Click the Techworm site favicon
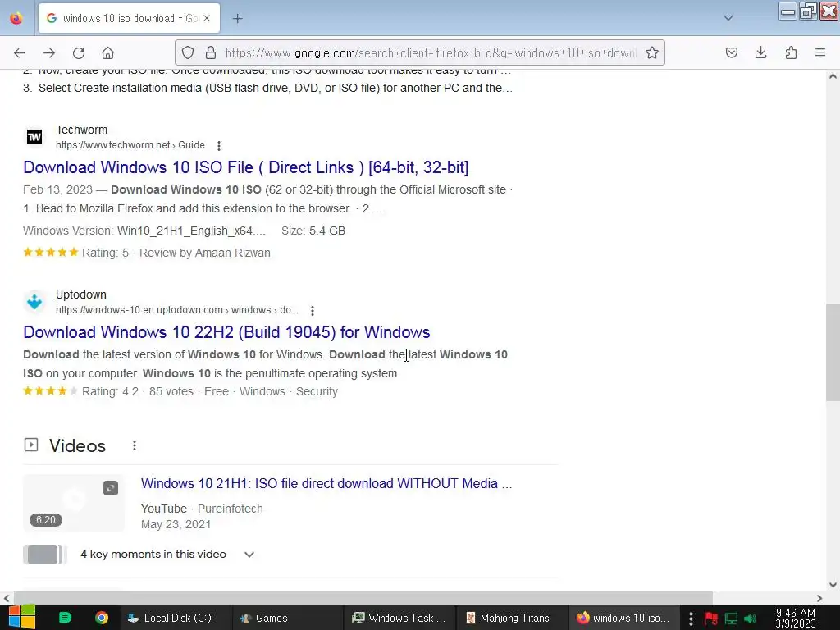This screenshot has height=630, width=840. pyautogui.click(x=34, y=137)
